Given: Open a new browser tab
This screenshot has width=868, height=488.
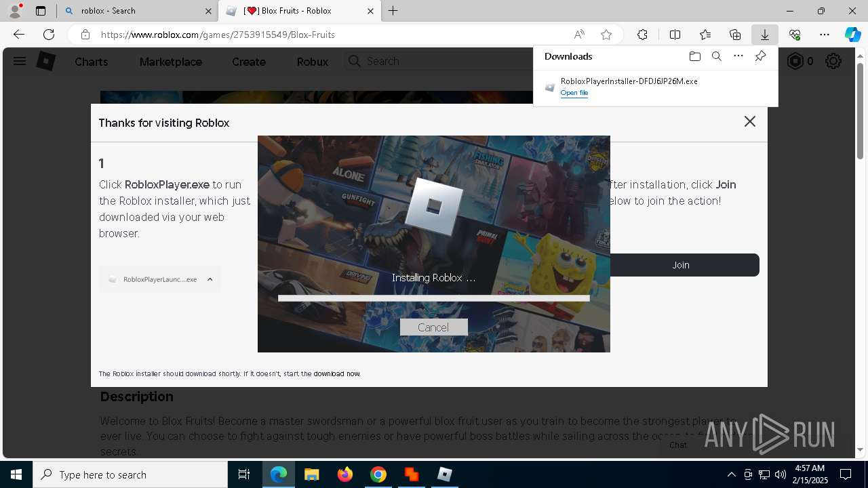Looking at the screenshot, I should coord(393,11).
